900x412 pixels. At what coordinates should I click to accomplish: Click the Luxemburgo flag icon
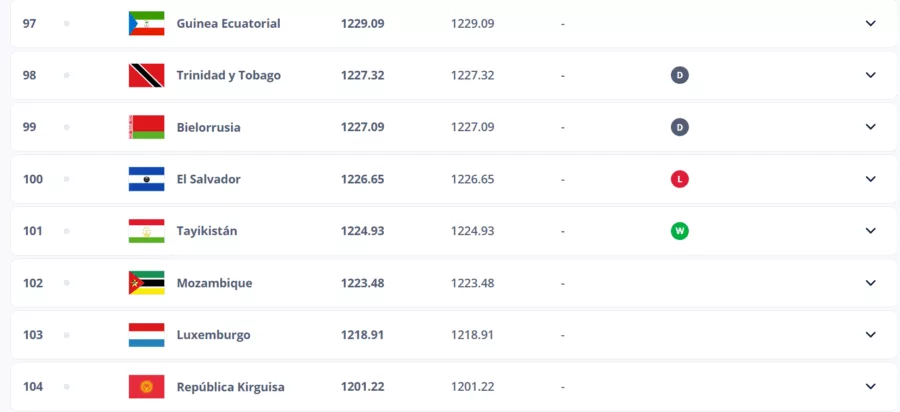tap(146, 335)
